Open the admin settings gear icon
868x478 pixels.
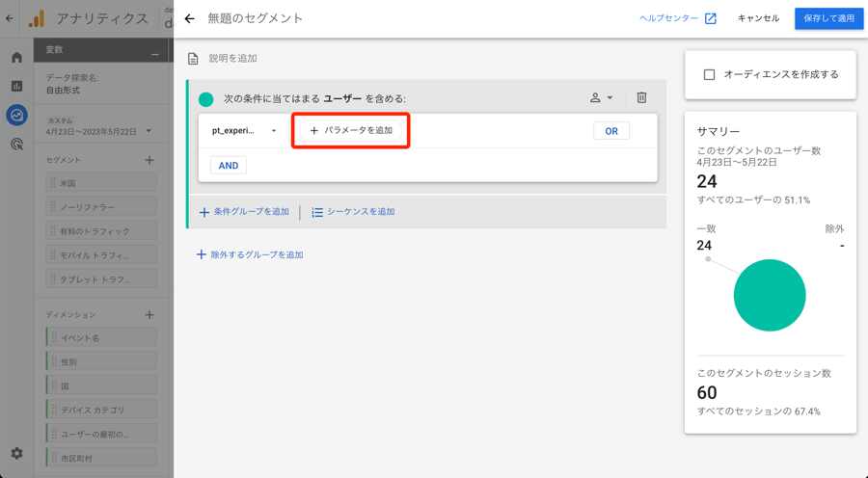tap(16, 453)
